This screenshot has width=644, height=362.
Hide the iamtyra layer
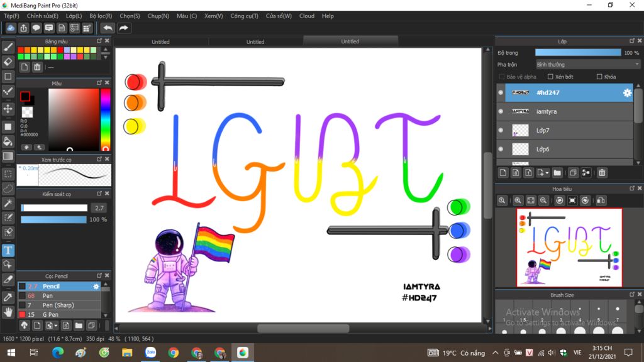(501, 111)
